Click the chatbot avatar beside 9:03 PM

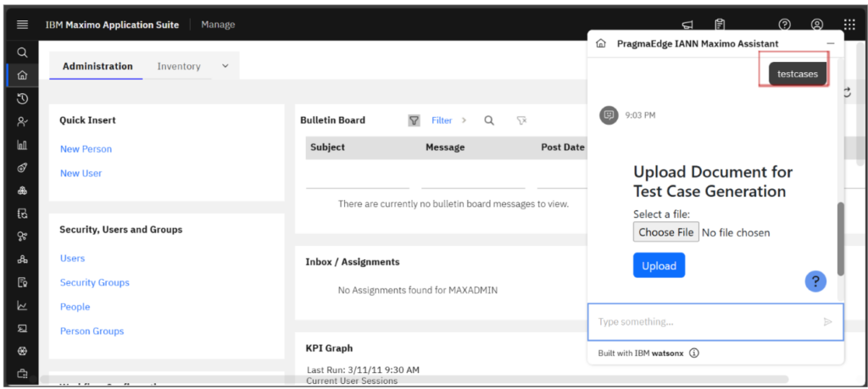pos(609,115)
